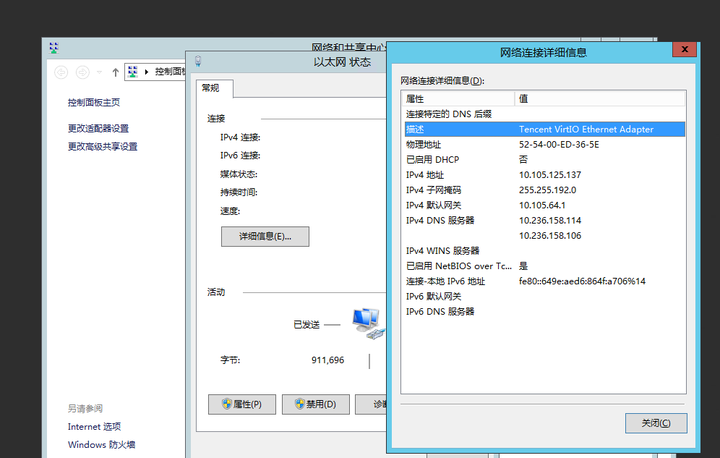Go forward with the forward arrow

coord(83,72)
